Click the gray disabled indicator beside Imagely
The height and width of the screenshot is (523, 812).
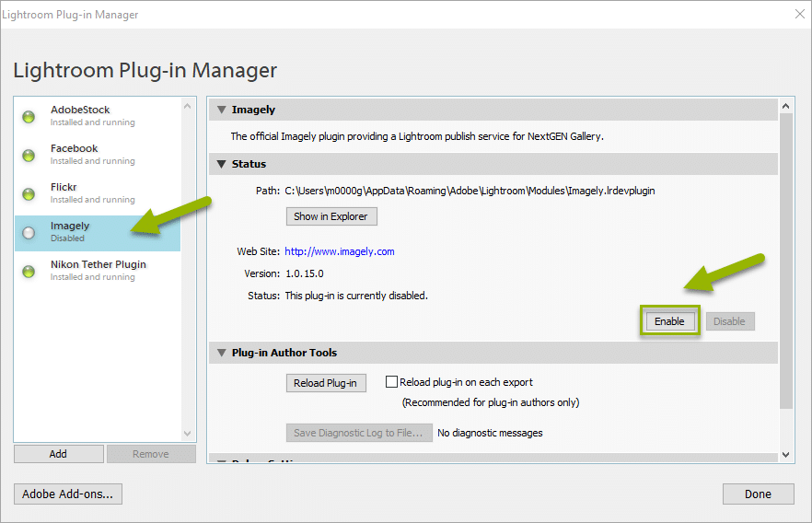click(x=29, y=232)
